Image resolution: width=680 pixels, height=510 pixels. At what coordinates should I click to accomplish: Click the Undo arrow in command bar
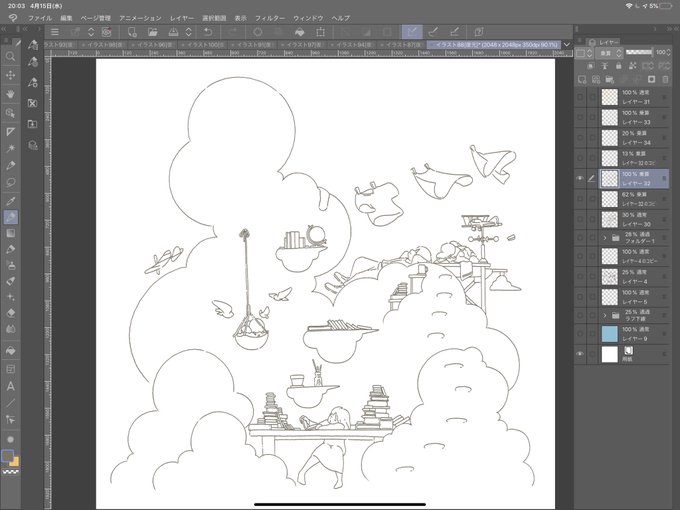coord(208,32)
